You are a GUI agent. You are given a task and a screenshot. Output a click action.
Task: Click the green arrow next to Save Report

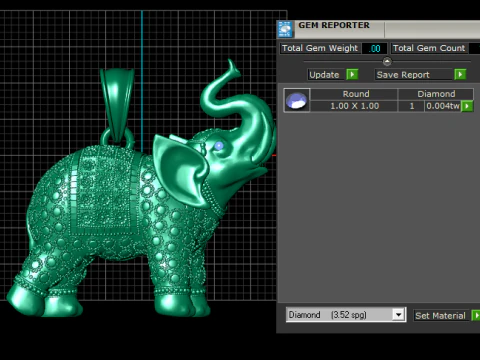[x=460, y=74]
